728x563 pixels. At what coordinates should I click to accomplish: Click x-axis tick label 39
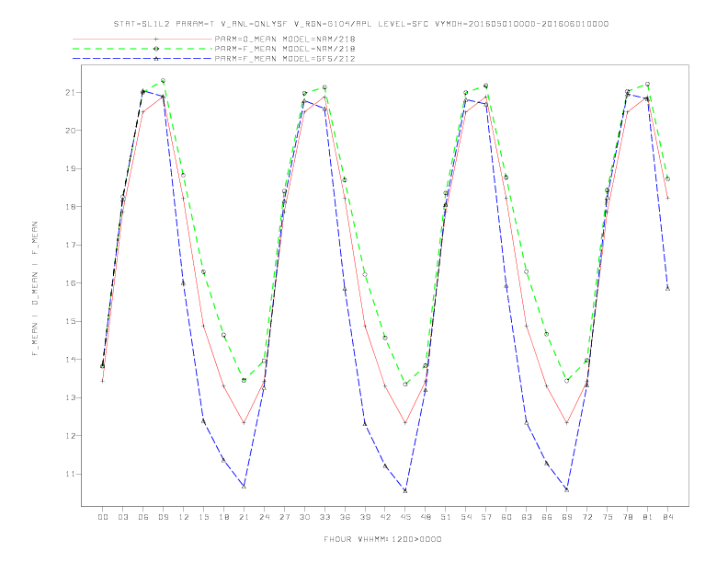click(x=365, y=517)
